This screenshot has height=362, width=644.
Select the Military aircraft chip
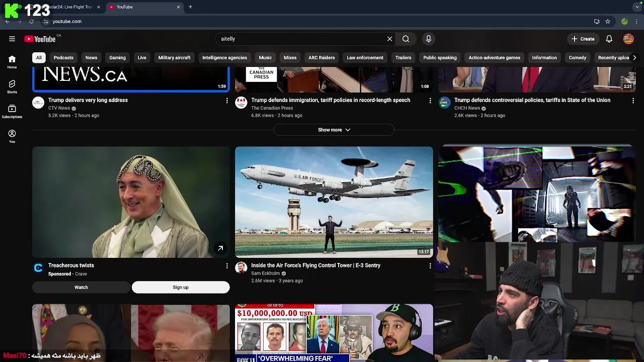[x=174, y=58]
